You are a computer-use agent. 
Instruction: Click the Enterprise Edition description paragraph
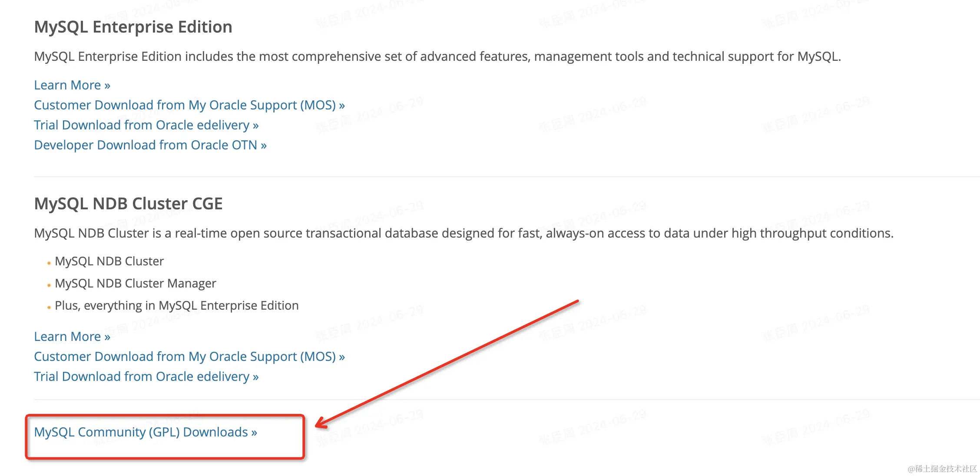[437, 56]
